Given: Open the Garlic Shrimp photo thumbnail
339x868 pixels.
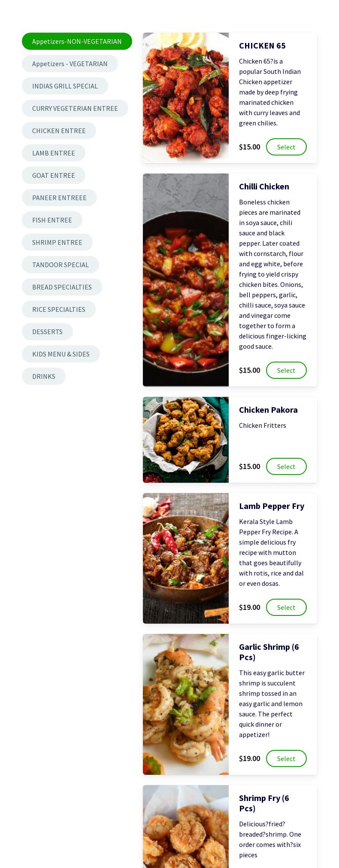Looking at the screenshot, I should tap(186, 704).
